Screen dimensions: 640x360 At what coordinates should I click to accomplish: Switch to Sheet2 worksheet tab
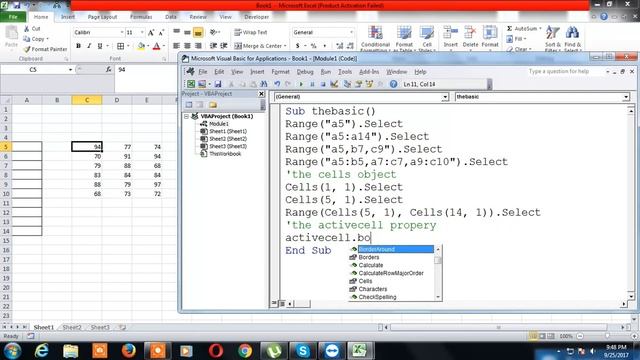[x=72, y=327]
